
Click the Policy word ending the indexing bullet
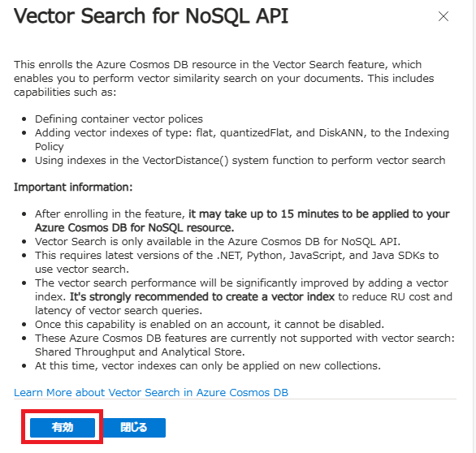pos(50,147)
